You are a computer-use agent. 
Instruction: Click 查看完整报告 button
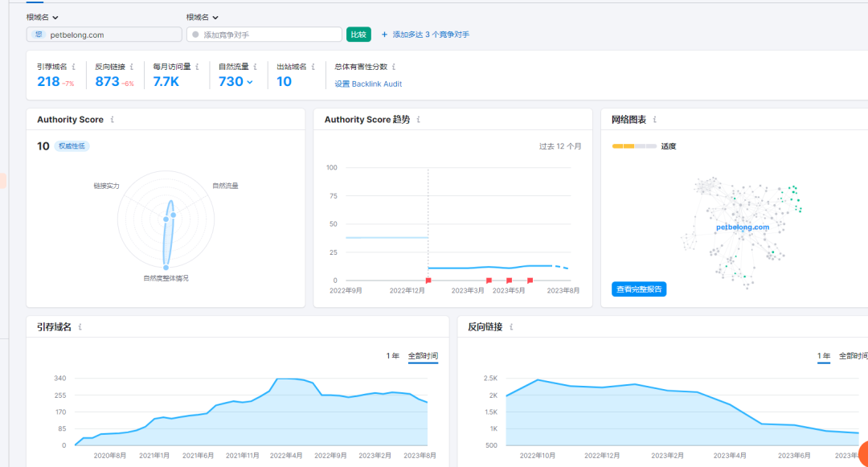click(639, 289)
